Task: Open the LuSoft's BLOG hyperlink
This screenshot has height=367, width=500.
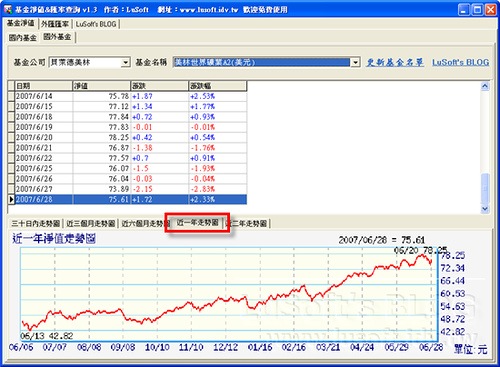Action: (461, 62)
